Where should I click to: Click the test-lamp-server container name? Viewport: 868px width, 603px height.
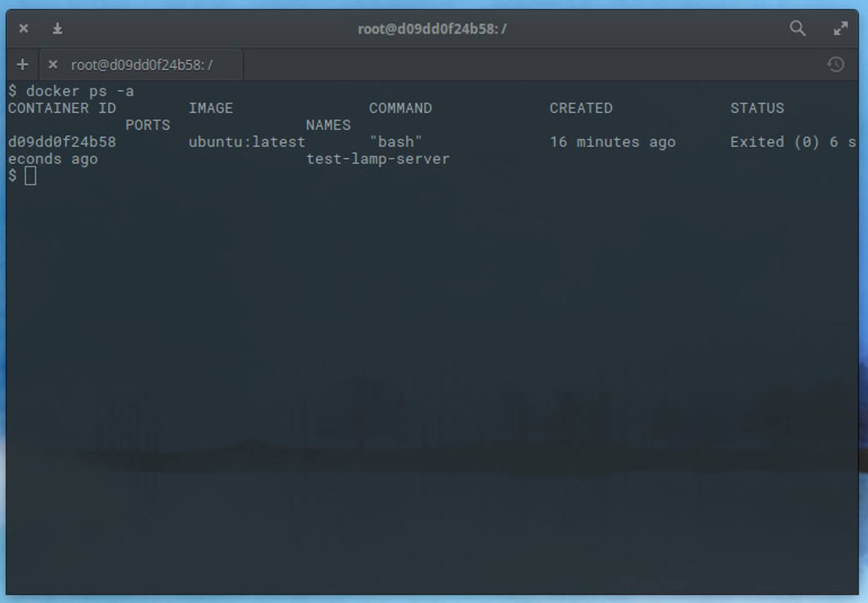[378, 159]
